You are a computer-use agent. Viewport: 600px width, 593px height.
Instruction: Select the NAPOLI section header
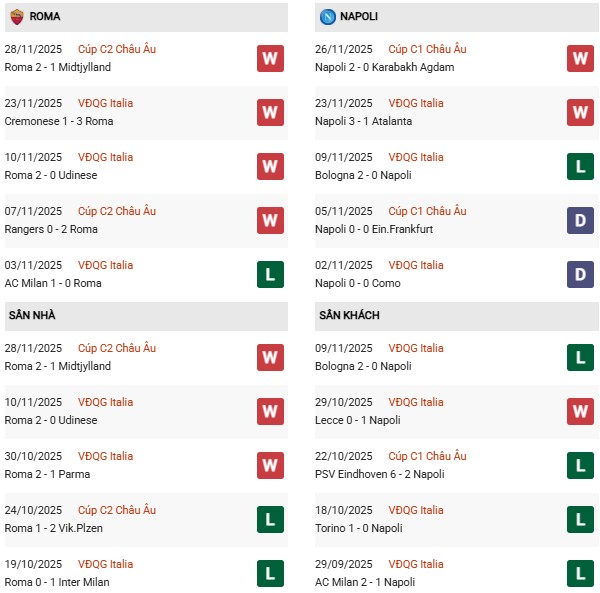(x=362, y=17)
